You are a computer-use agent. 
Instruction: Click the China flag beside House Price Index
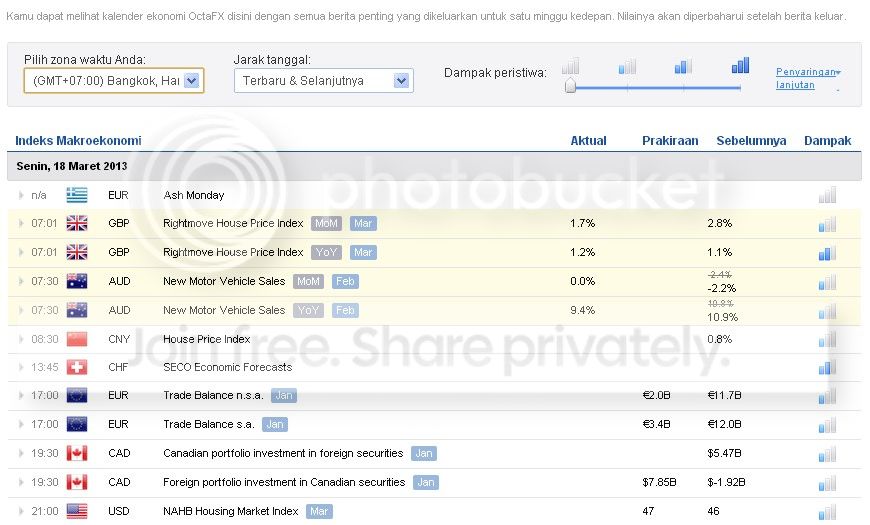coord(77,339)
